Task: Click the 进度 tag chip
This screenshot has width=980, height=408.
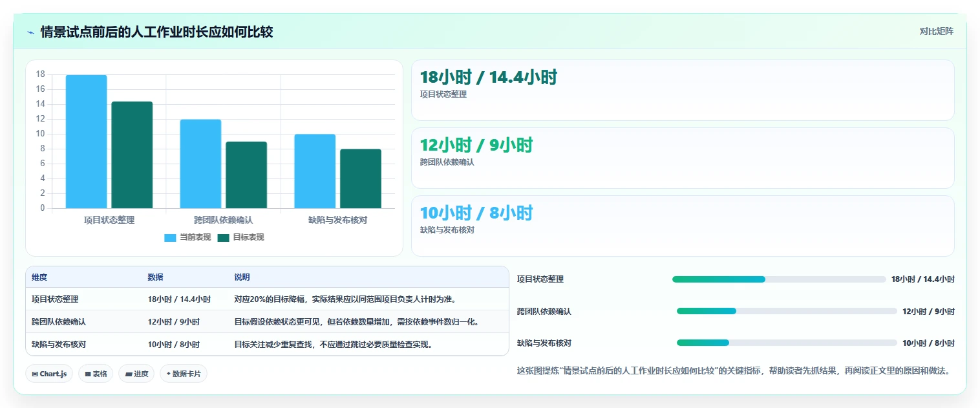Action: coord(136,374)
